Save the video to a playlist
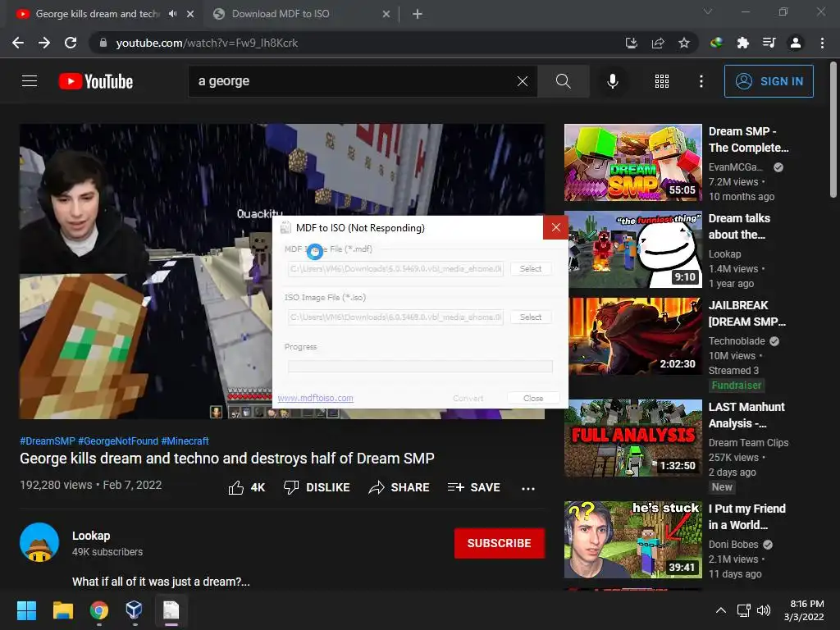 point(473,487)
